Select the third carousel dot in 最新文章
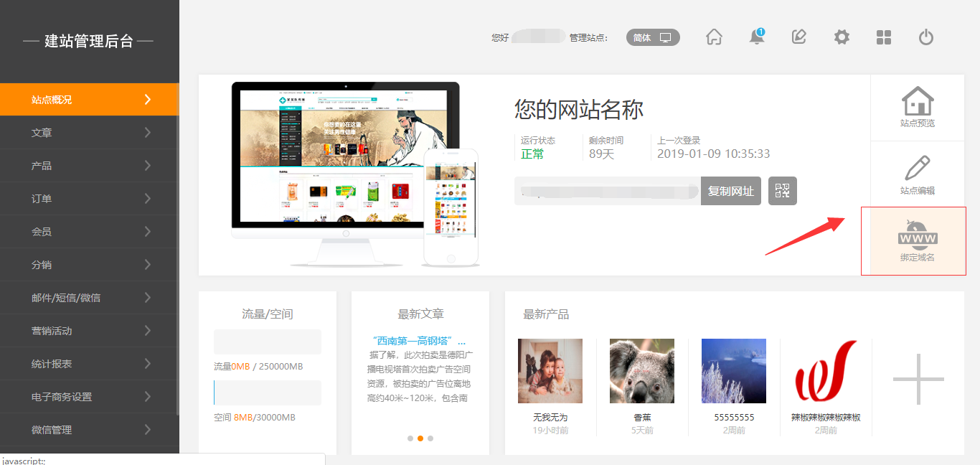 (430, 438)
